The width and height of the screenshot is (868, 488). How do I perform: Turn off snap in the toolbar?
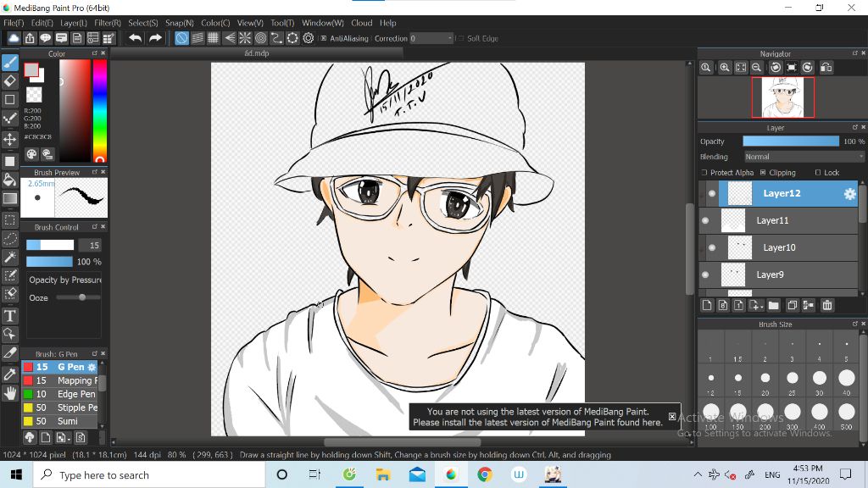click(x=181, y=38)
